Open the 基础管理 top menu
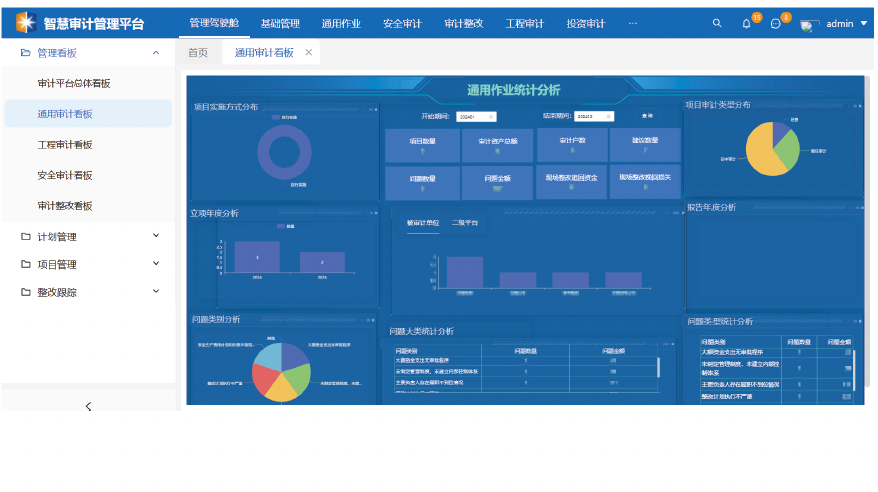 point(280,23)
